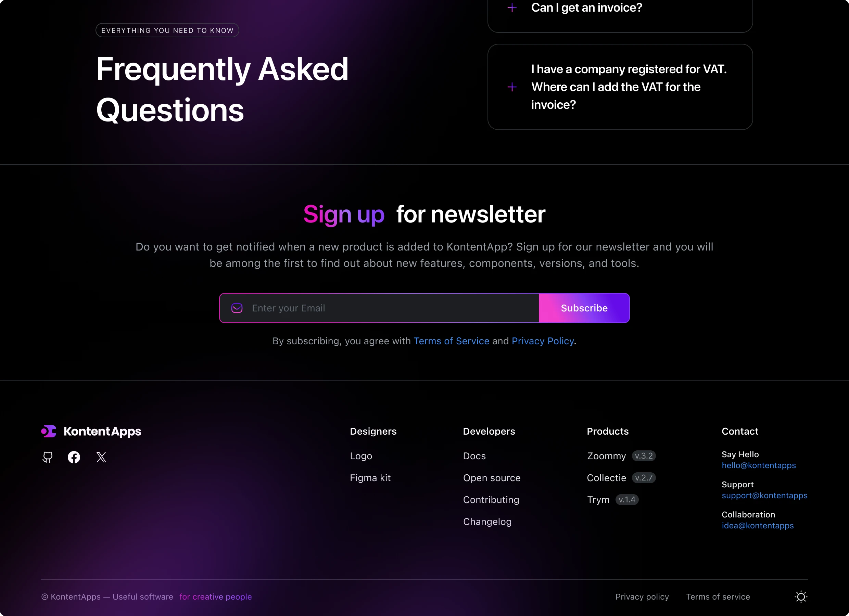
Task: Open the Facebook social icon
Action: (x=74, y=457)
